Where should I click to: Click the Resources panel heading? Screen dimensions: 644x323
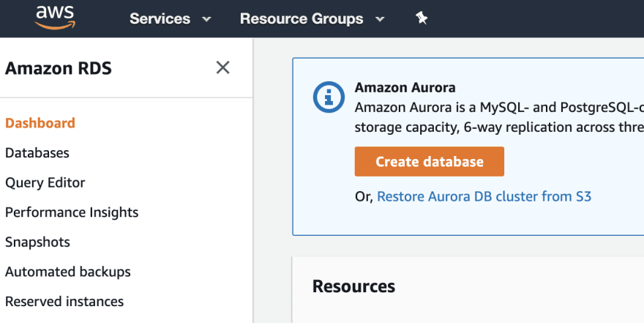(x=353, y=286)
